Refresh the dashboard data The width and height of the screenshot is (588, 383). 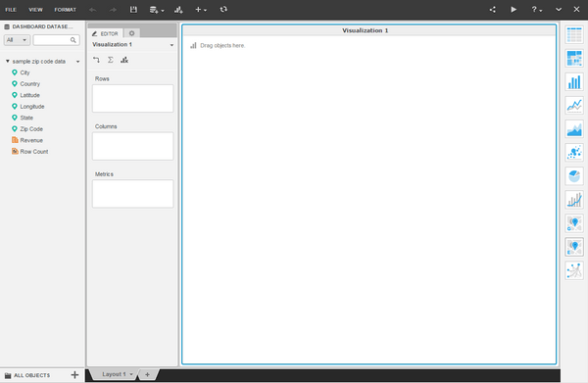[223, 10]
